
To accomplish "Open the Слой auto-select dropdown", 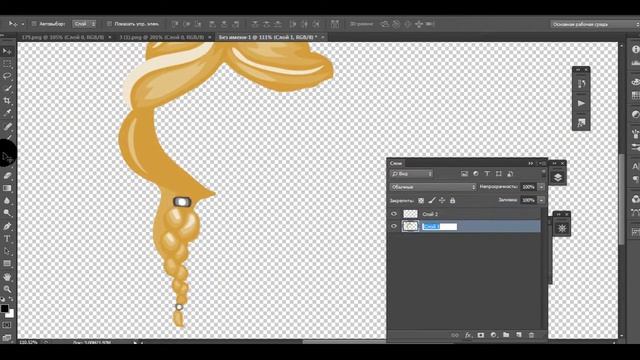I will click(x=84, y=24).
